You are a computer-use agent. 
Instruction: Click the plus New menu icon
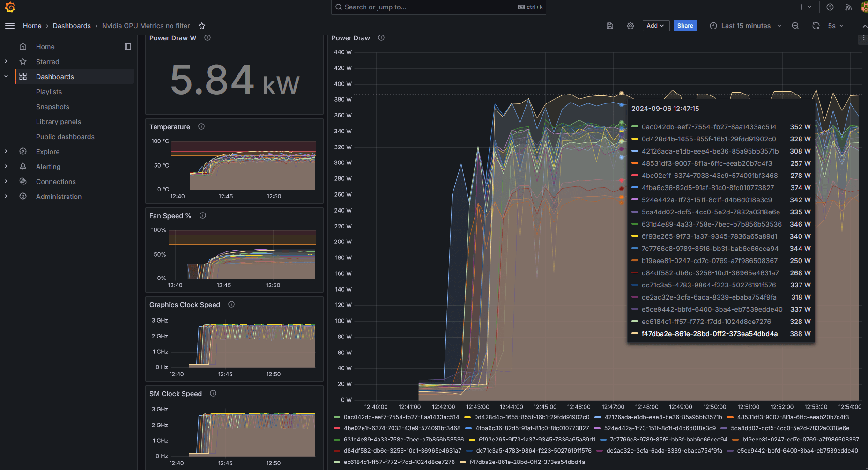pyautogui.click(x=805, y=7)
